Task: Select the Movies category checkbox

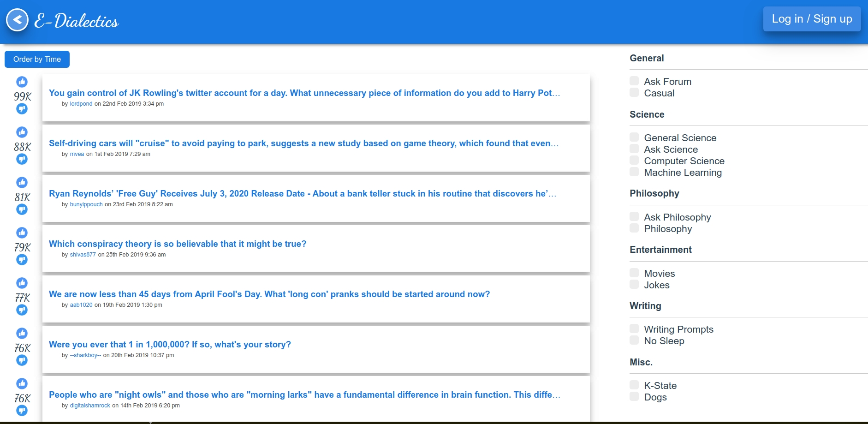Action: click(634, 273)
